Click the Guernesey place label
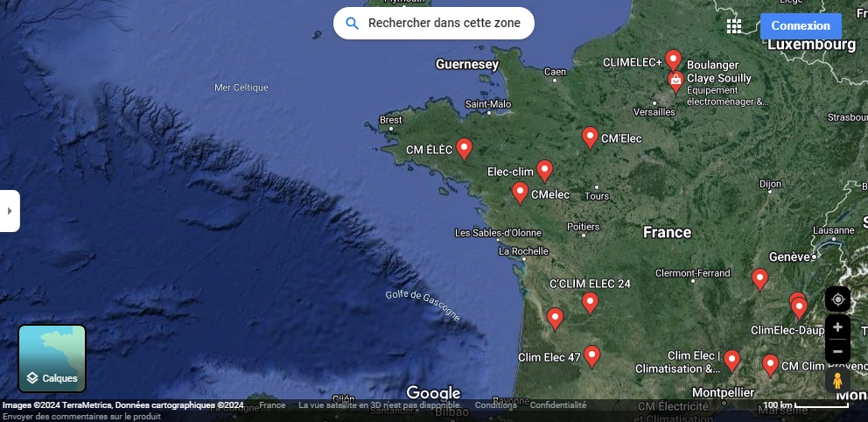Viewport: 868px width, 422px height. (x=467, y=64)
